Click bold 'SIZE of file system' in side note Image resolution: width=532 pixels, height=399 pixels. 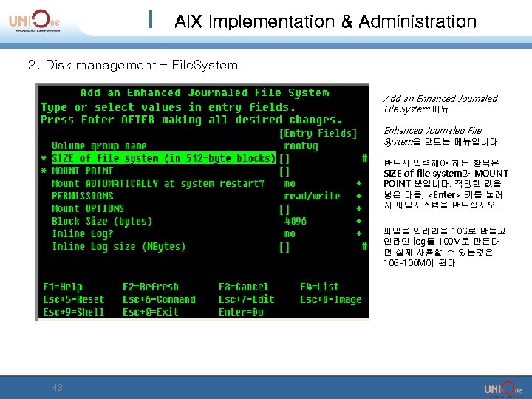click(423, 174)
